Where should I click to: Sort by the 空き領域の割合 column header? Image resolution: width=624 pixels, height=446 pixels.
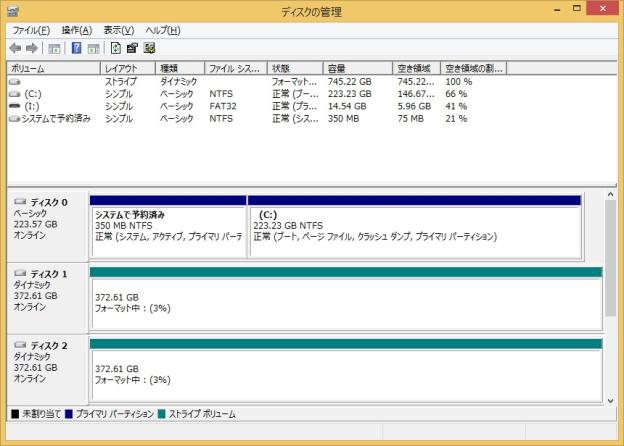(x=474, y=68)
